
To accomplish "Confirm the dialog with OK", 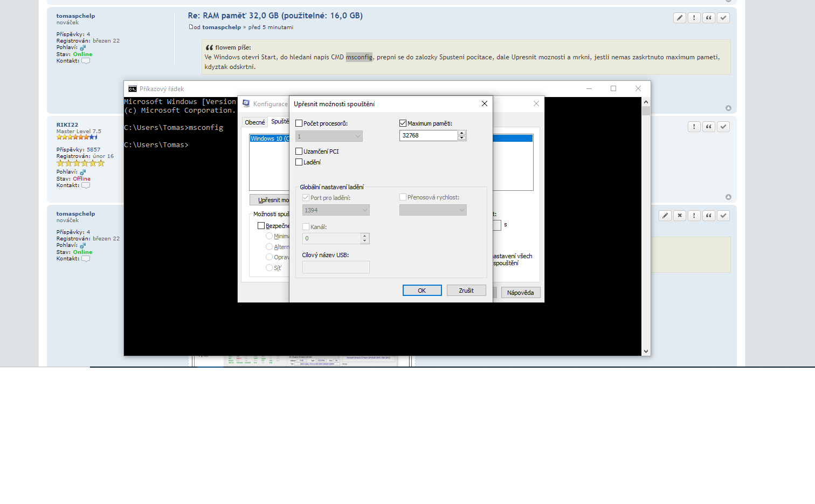I will (422, 291).
